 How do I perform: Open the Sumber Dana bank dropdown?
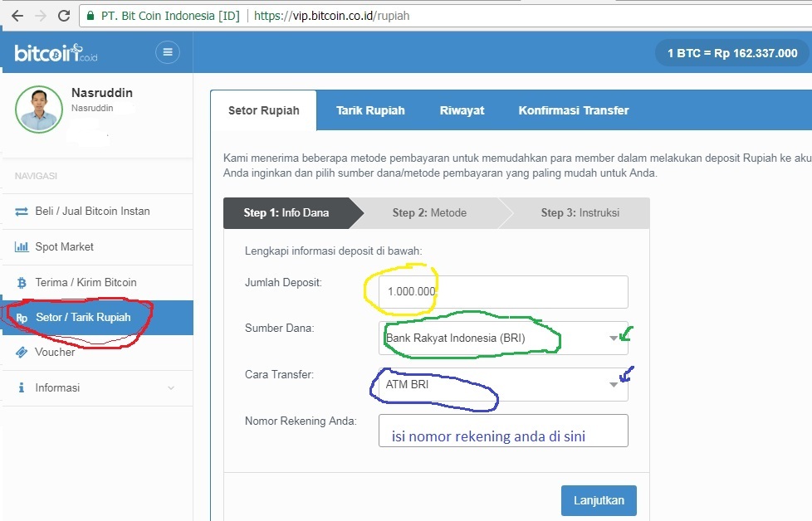[503, 338]
